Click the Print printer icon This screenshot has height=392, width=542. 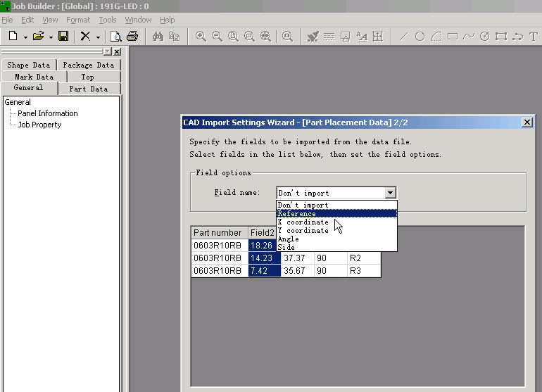pos(132,36)
